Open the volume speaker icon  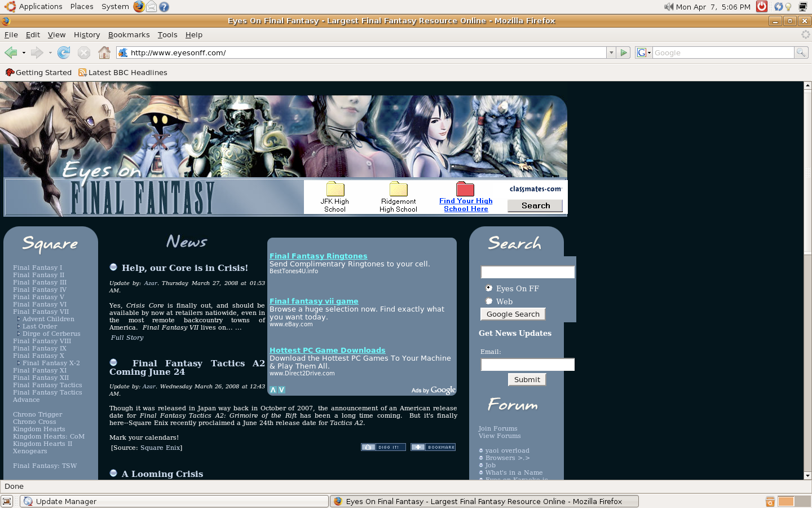tap(669, 7)
